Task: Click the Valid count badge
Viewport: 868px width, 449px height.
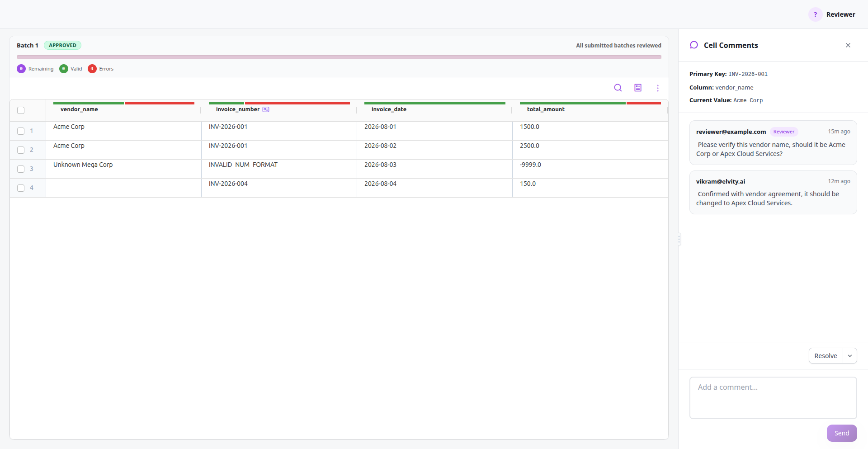Action: coord(64,69)
